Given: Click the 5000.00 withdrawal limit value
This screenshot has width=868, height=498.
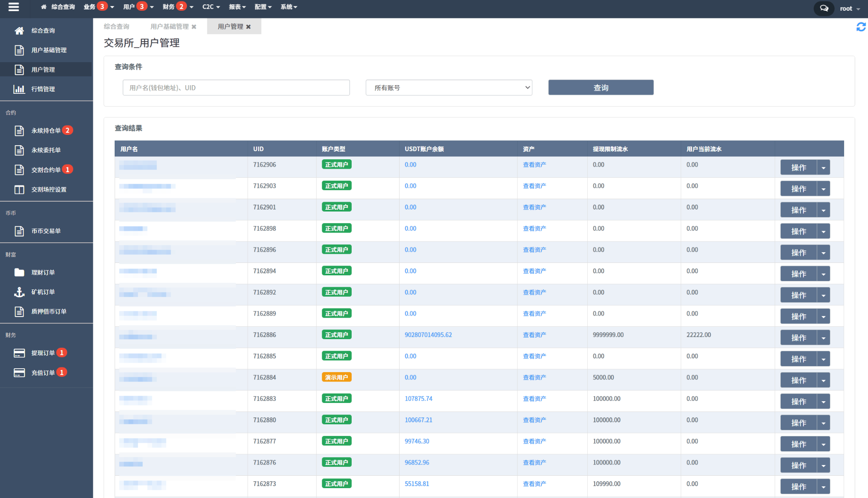Looking at the screenshot, I should tap(603, 377).
